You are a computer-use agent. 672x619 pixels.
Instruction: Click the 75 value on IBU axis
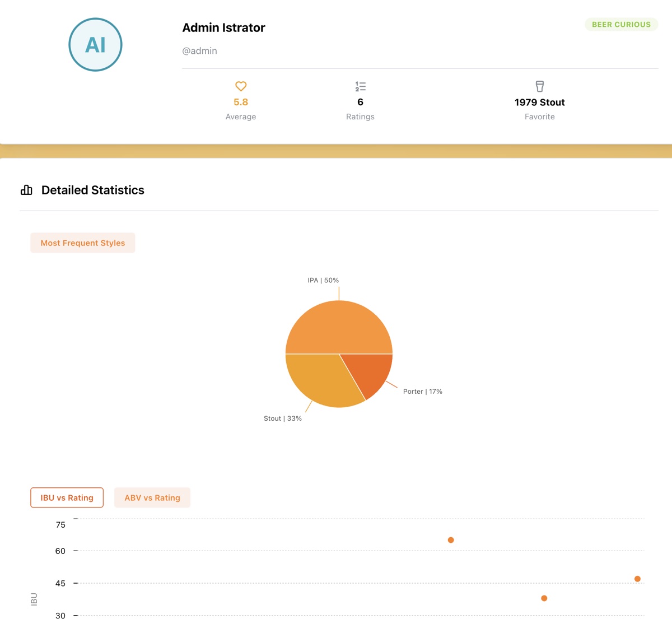[x=60, y=525]
